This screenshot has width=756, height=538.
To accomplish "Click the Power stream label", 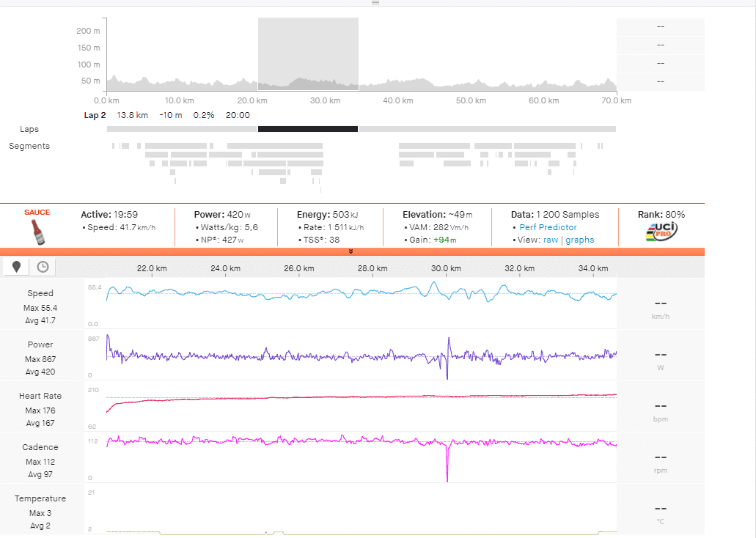I will pos(40,344).
